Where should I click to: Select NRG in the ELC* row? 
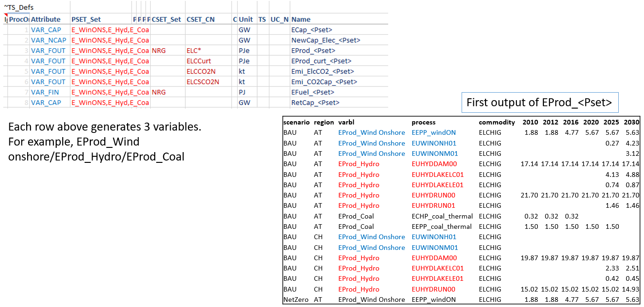(159, 51)
